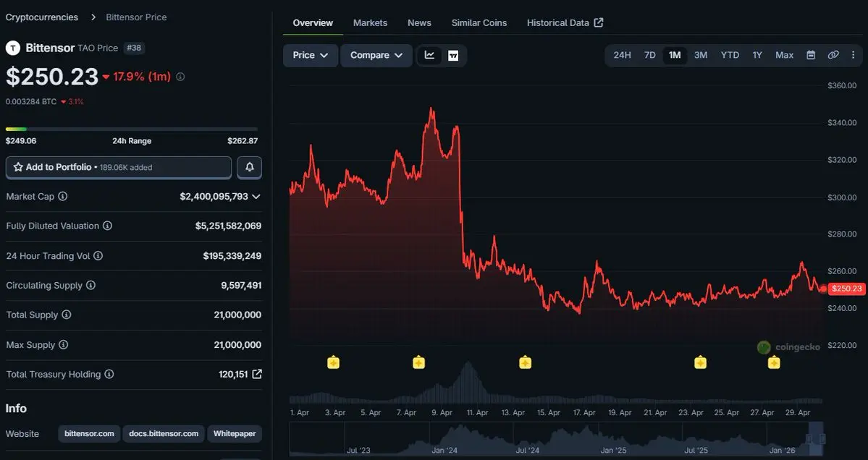The image size is (868, 460).
Task: Select 7D time range
Action: [650, 55]
